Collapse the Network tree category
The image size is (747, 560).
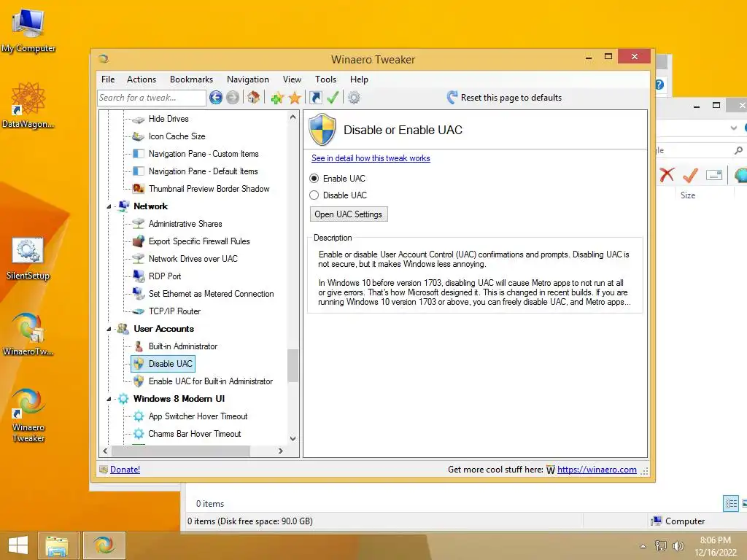109,206
